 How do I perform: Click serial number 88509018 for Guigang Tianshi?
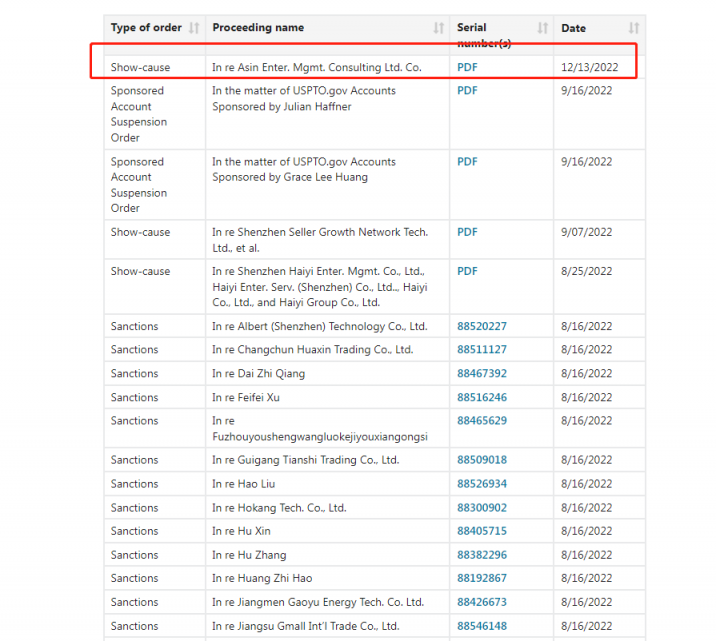[x=482, y=460]
